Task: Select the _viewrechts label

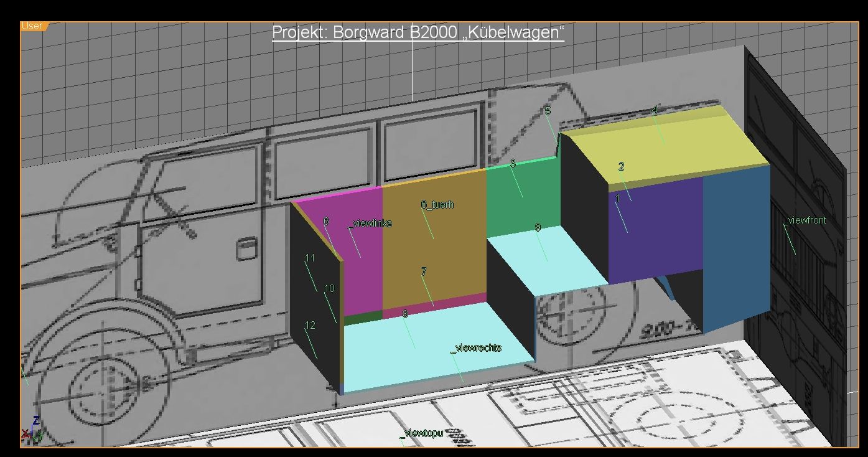Action: tap(476, 347)
